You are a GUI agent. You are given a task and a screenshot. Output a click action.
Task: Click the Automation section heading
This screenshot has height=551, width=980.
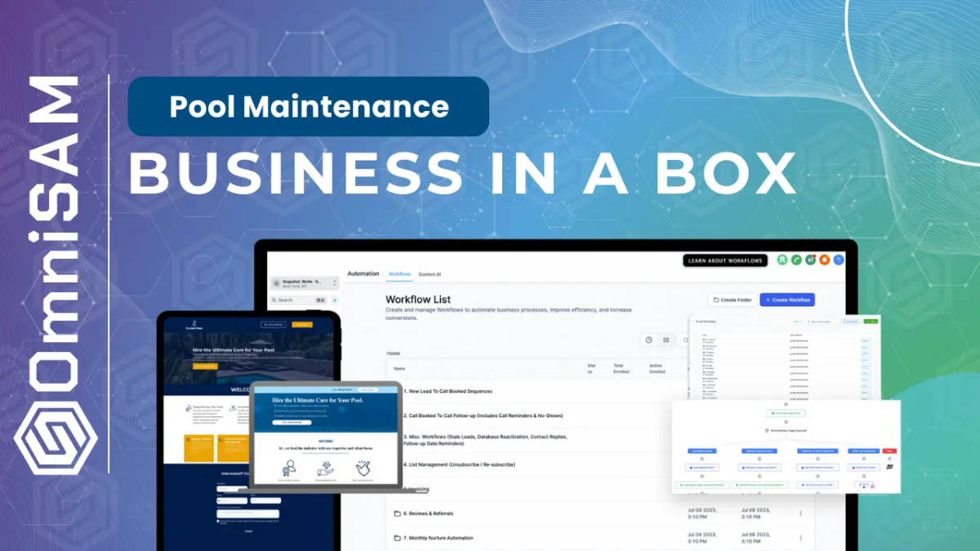point(363,273)
